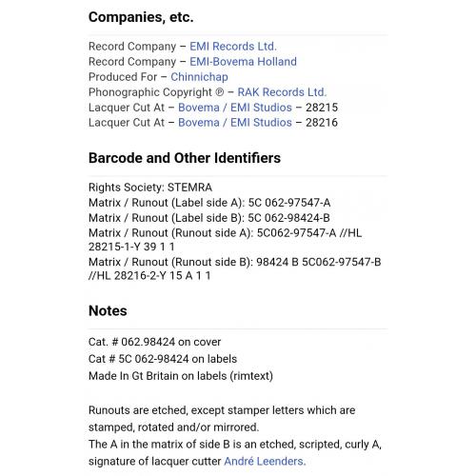Click the Cat # 5C 062-98424 on labels note
476x476 pixels.
(163, 359)
